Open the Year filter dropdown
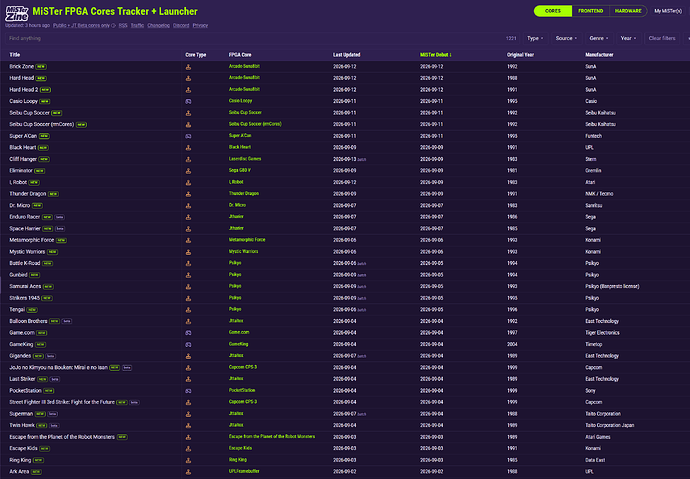Image resolution: width=690 pixels, height=479 pixels. [628, 38]
